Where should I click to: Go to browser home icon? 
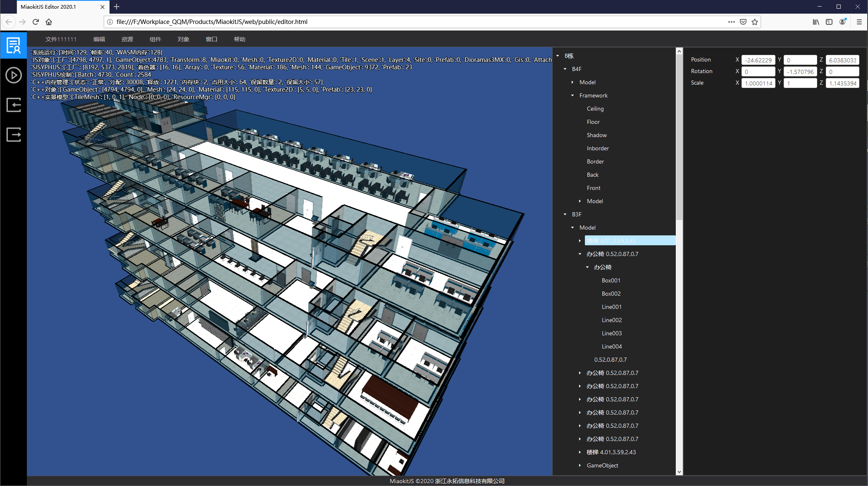(49, 22)
